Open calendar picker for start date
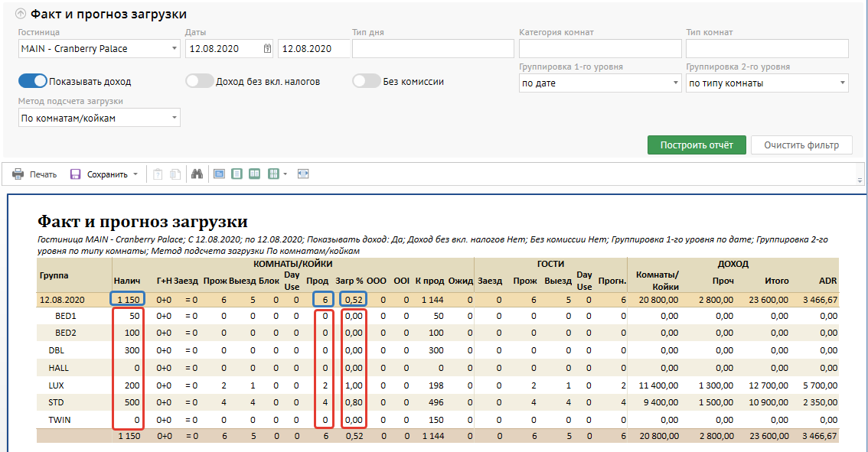The height and width of the screenshot is (452, 868). tap(267, 49)
